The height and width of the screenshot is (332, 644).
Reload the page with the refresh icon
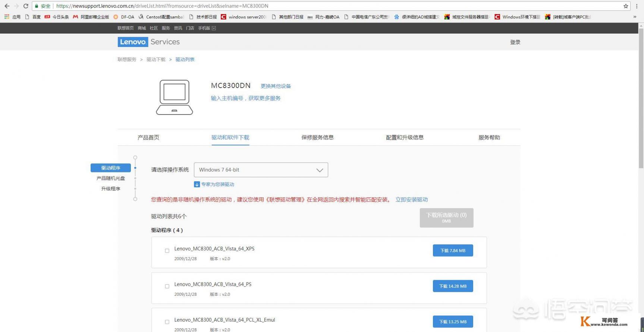(x=26, y=6)
